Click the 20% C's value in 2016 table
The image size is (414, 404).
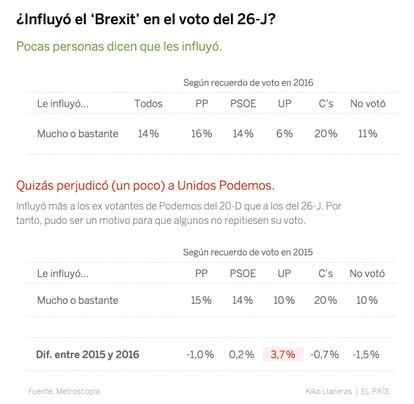pyautogui.click(x=326, y=134)
